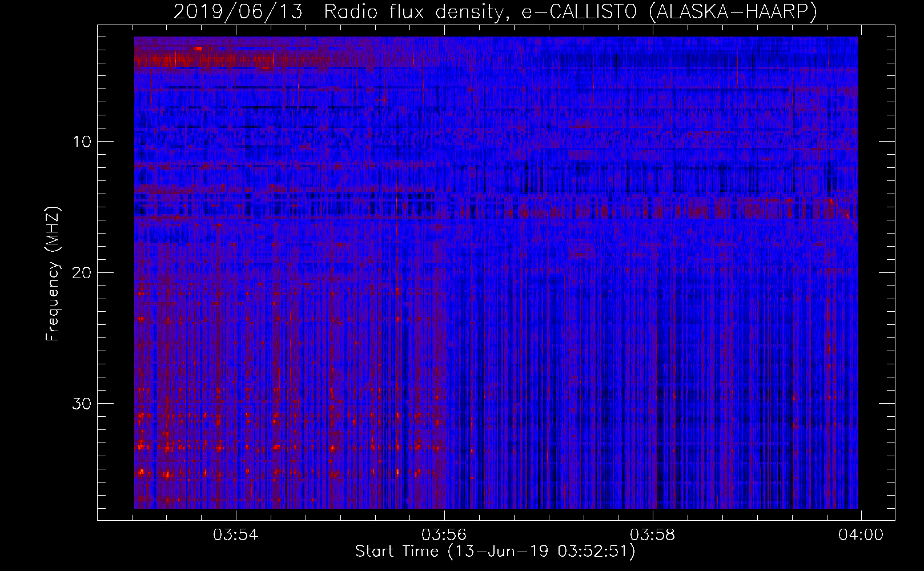Image resolution: width=924 pixels, height=571 pixels.
Task: Select the '20' frequency tick label
Action: 82,273
